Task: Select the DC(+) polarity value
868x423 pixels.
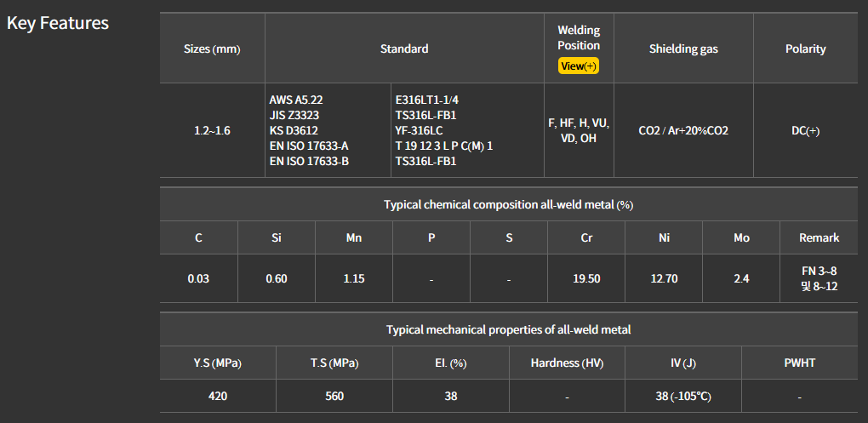Action: pos(805,130)
